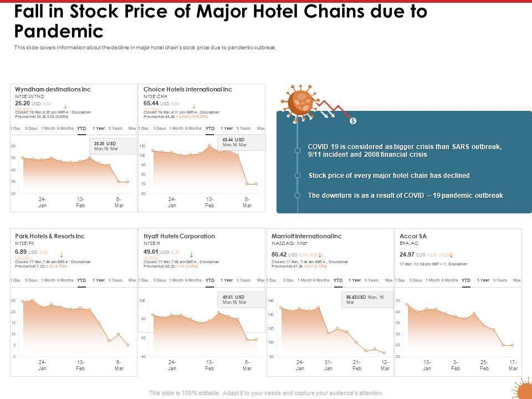Choose Max range in Accor SA chart
Screen dimensions: 532x399
[516, 280]
